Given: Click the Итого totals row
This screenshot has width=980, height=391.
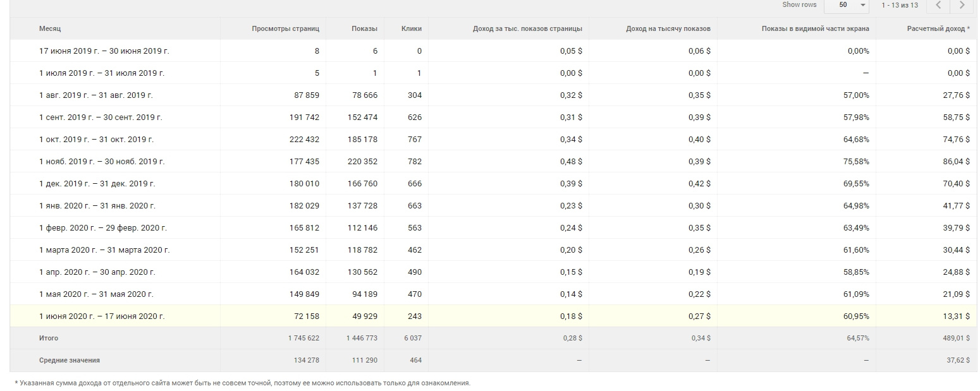Looking at the screenshot, I should tap(49, 338).
